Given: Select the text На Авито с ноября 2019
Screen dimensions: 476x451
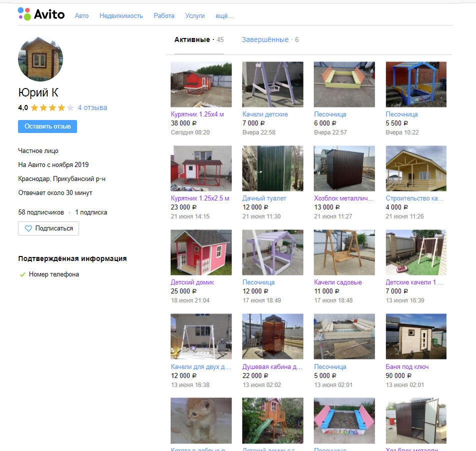Looking at the screenshot, I should 53,165.
